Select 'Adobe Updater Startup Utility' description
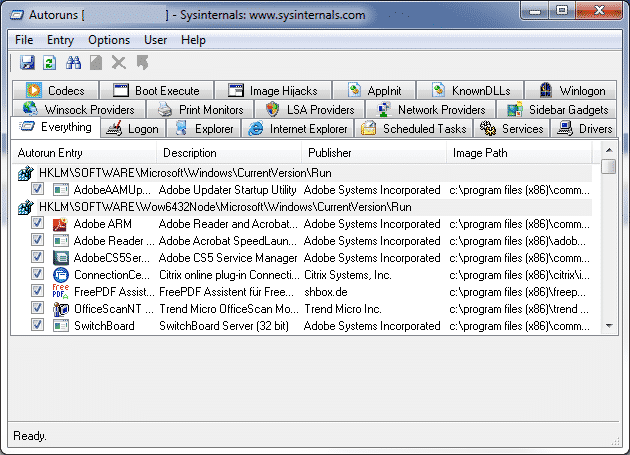Image resolution: width=630 pixels, height=455 pixels. tap(227, 190)
